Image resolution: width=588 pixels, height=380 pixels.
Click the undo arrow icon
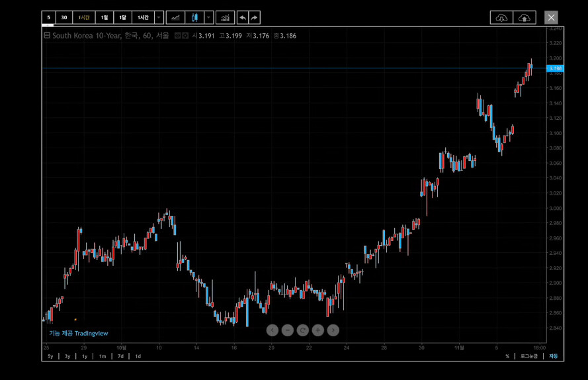[x=243, y=18]
